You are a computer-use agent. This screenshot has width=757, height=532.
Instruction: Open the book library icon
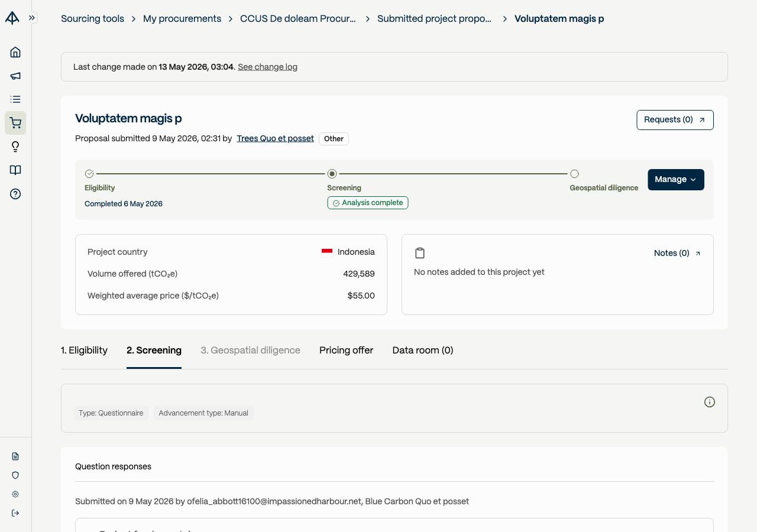15,170
